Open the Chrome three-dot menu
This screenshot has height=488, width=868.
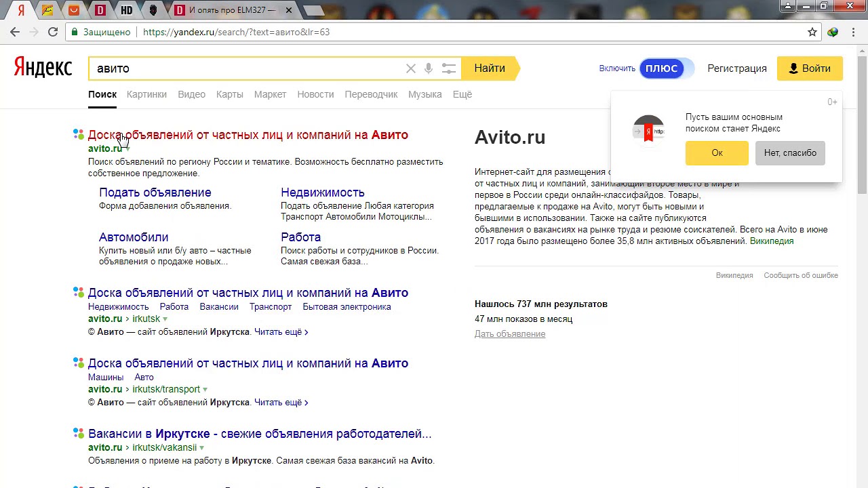coord(853,32)
